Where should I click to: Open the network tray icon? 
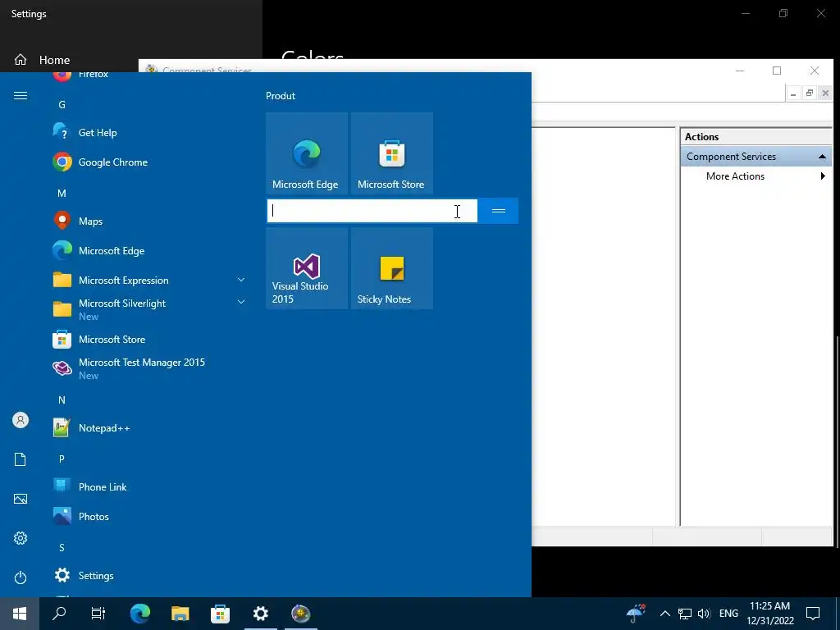click(x=685, y=614)
